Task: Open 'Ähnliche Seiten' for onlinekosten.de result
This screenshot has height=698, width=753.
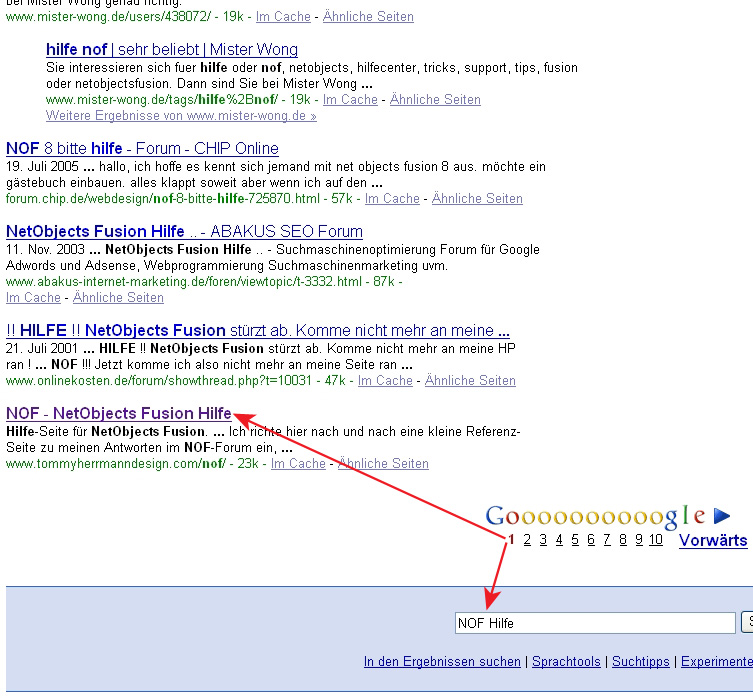Action: click(470, 380)
